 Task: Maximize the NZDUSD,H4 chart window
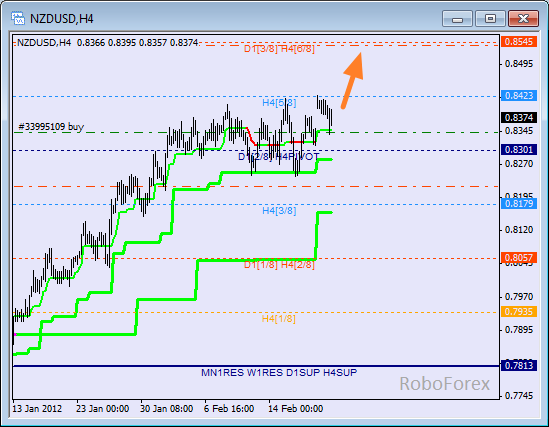pyautogui.click(x=490, y=19)
